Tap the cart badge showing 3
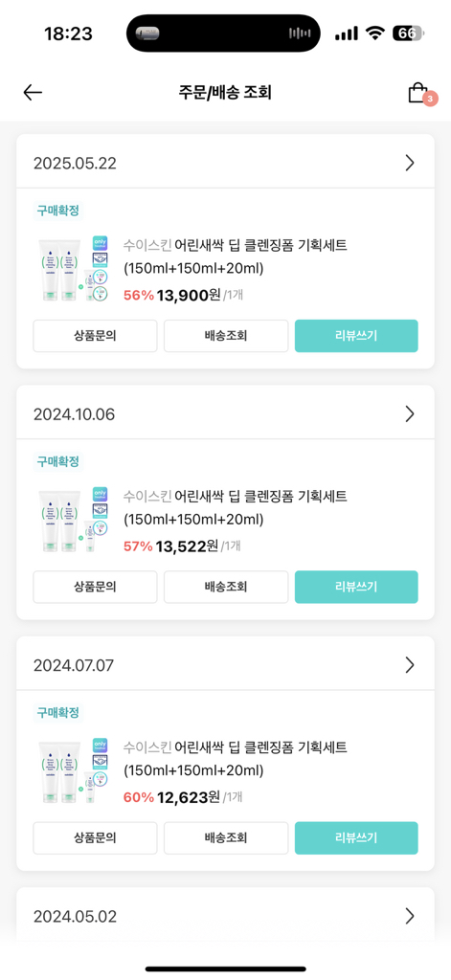451x980 pixels. (x=430, y=99)
